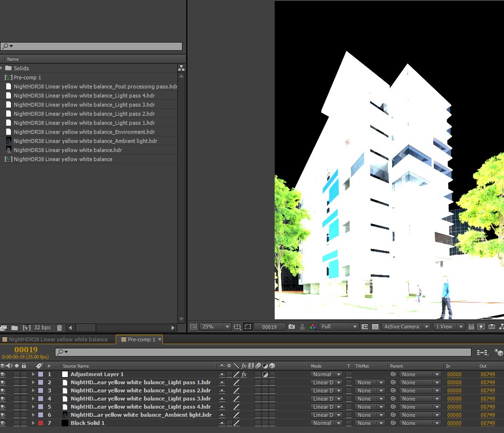Click the Fast Previews icon
Image resolution: width=504 pixels, height=433 pixels.
pos(481,326)
